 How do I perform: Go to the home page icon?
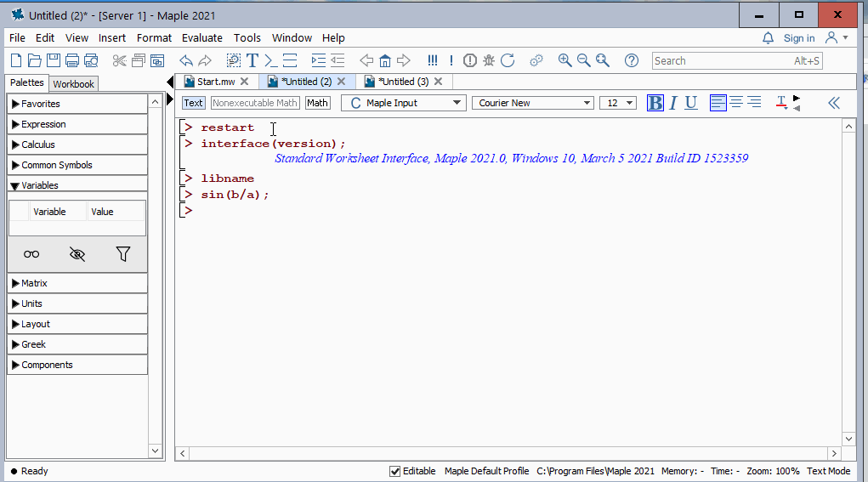click(x=385, y=60)
